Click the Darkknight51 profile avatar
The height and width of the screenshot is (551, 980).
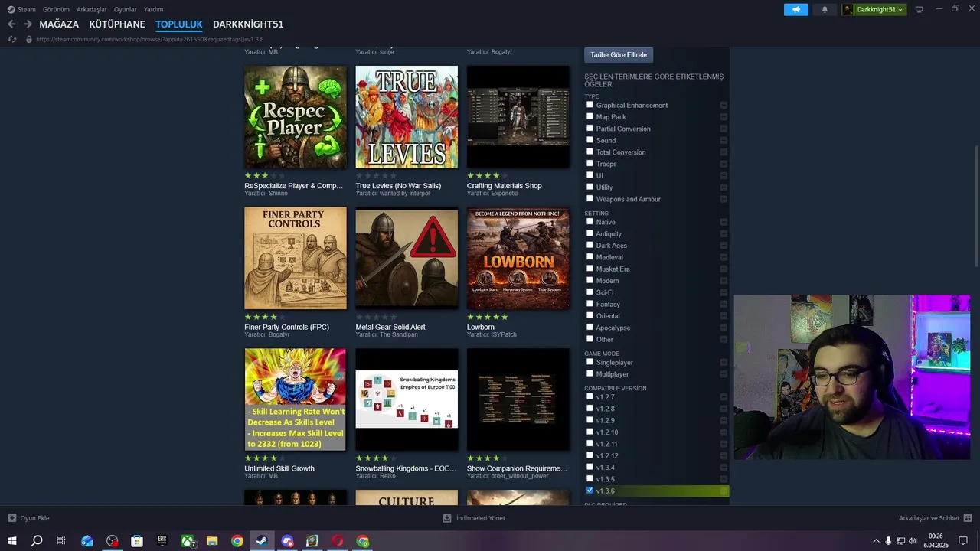click(848, 9)
